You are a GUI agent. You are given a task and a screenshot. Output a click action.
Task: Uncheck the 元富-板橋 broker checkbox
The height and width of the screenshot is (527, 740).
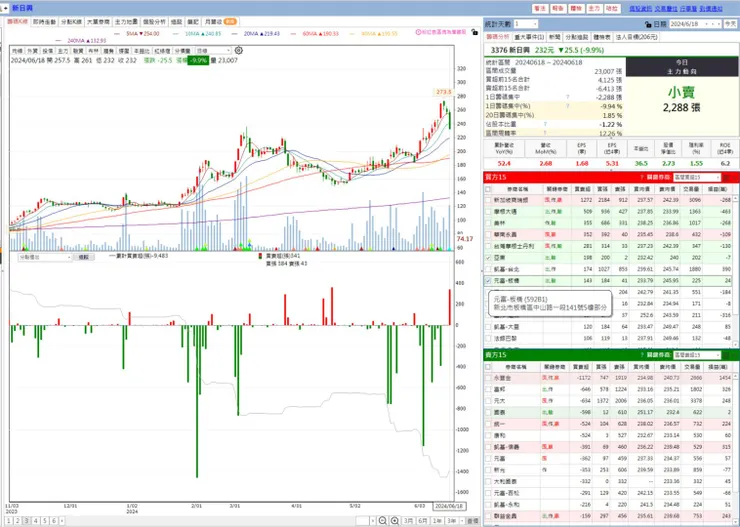point(488,281)
